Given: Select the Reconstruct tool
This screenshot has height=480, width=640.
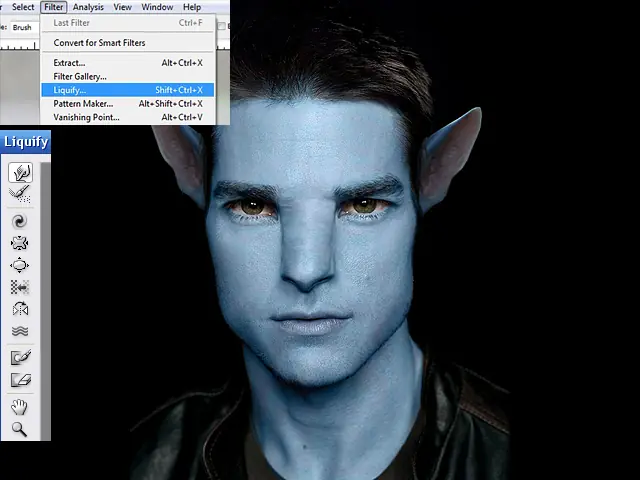Looking at the screenshot, I should 20,194.
